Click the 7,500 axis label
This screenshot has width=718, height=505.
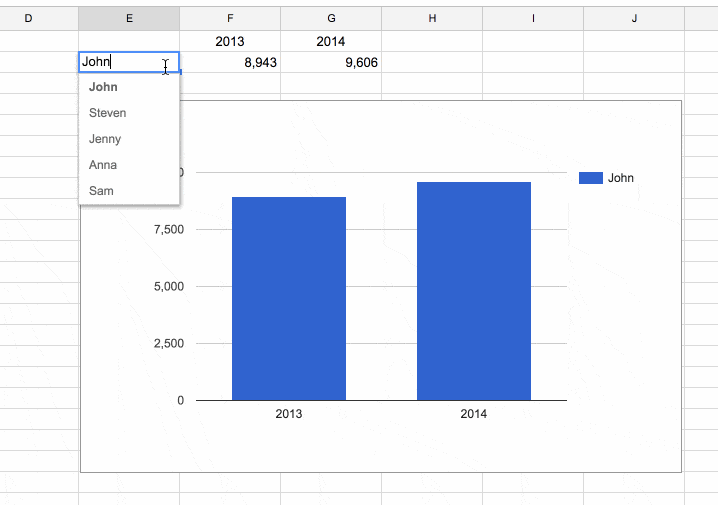pyautogui.click(x=169, y=229)
